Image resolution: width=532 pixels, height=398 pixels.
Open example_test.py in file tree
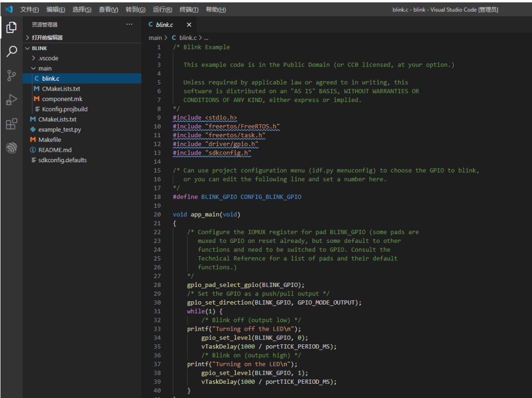[x=82, y=130]
